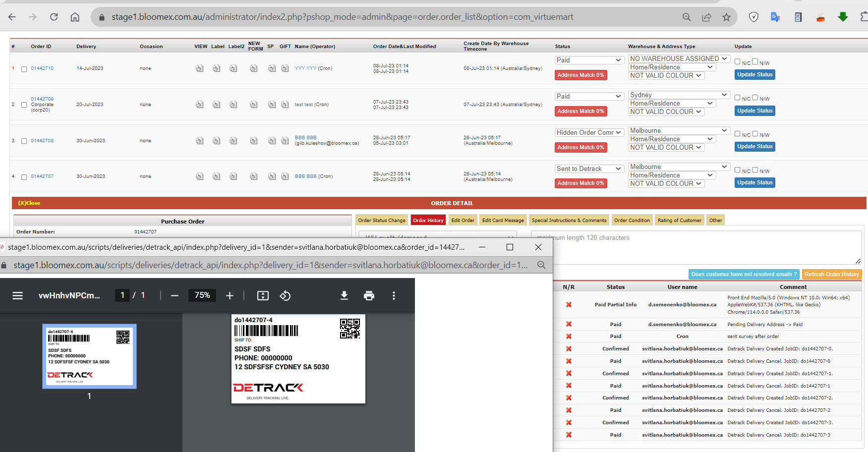Select the page 1 label thumbnail

[x=89, y=356]
